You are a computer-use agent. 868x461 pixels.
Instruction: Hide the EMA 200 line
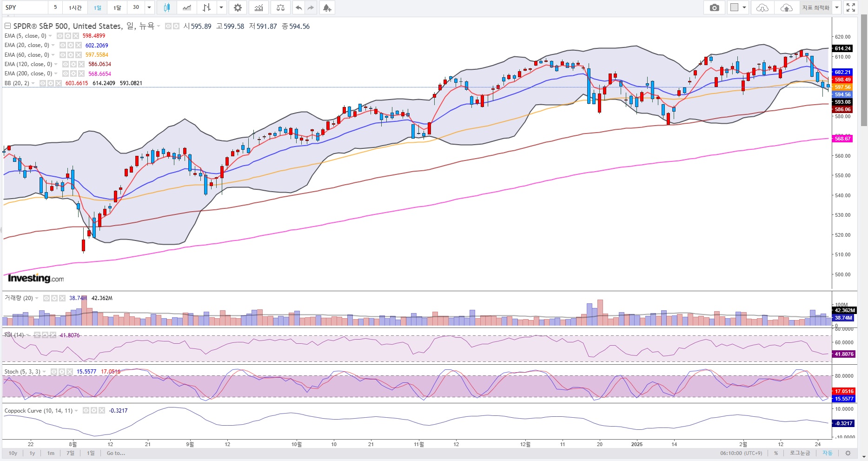[66, 73]
